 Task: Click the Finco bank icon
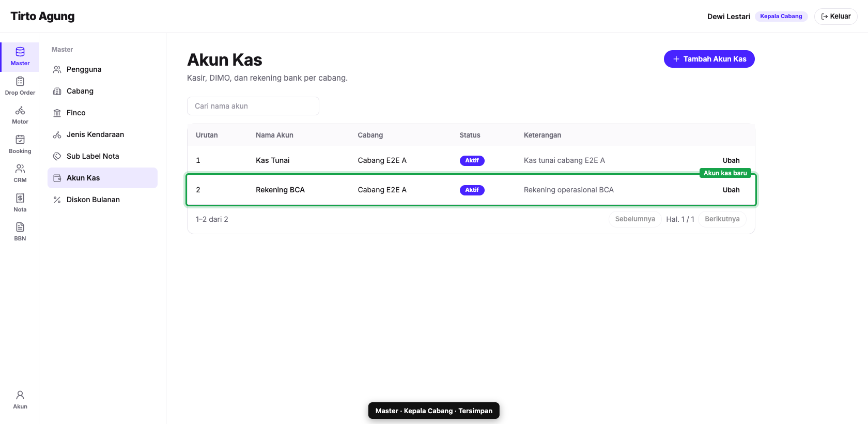click(x=57, y=113)
